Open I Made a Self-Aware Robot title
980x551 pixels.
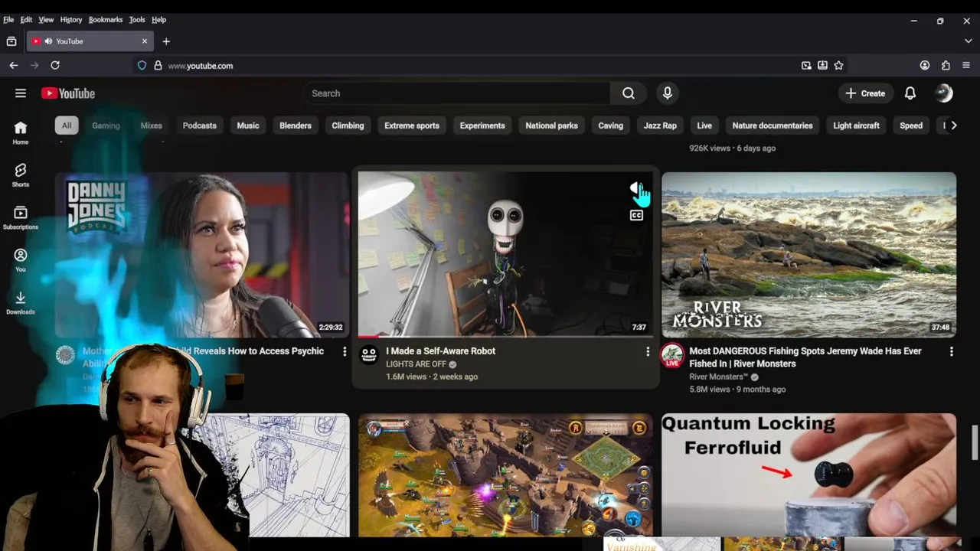click(x=440, y=351)
